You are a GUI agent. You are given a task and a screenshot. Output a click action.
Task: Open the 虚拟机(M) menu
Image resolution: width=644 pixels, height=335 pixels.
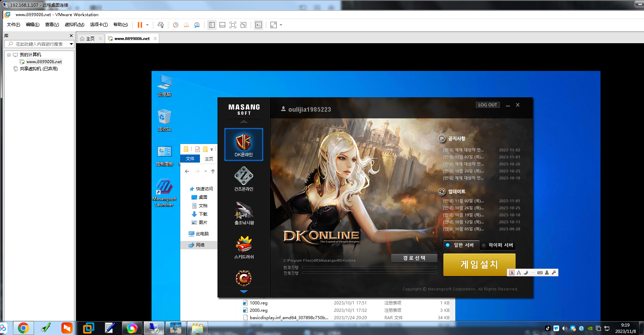point(74,25)
